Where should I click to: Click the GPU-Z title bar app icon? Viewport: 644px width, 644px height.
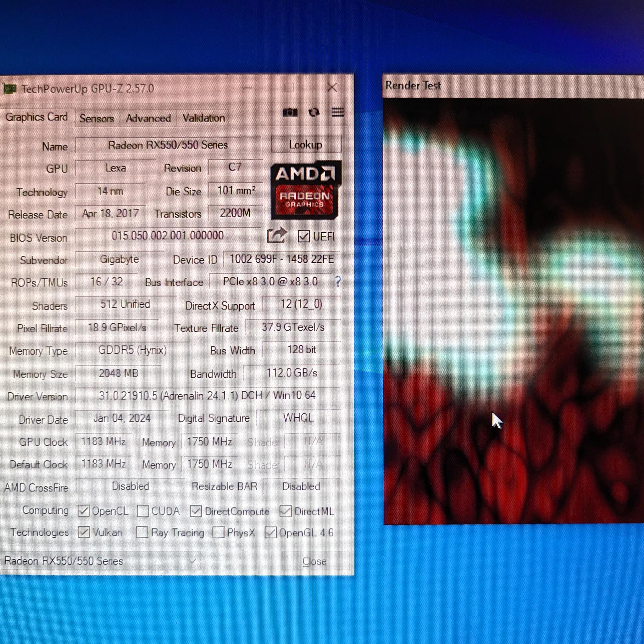[x=9, y=89]
